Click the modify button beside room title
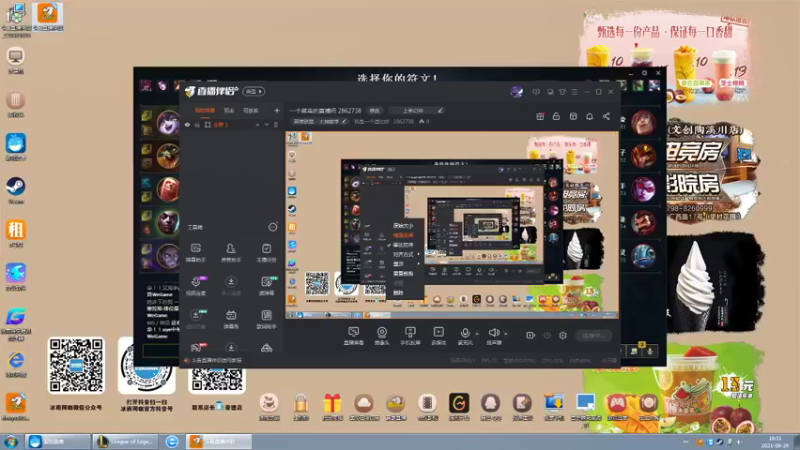This screenshot has height=450, width=800. (374, 110)
